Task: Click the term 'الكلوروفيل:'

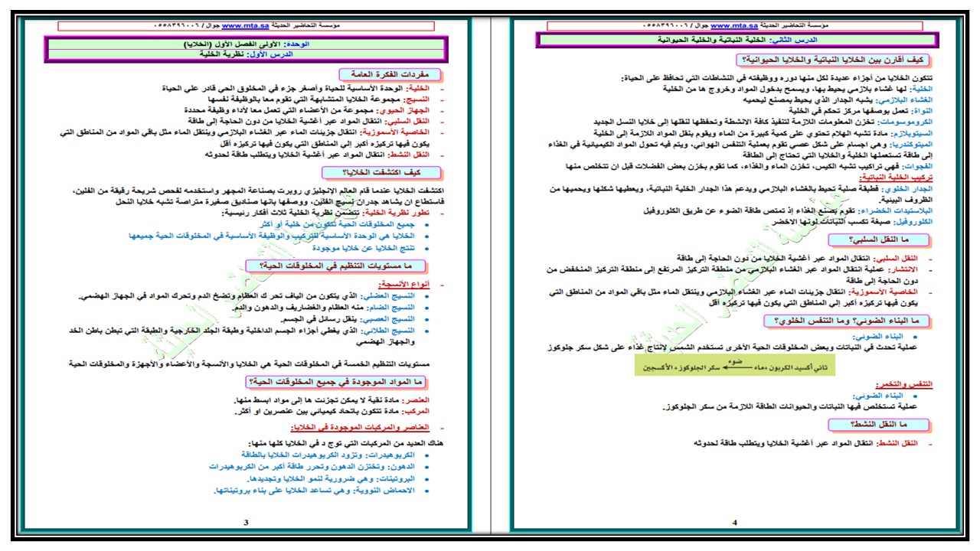Action: tap(912, 220)
